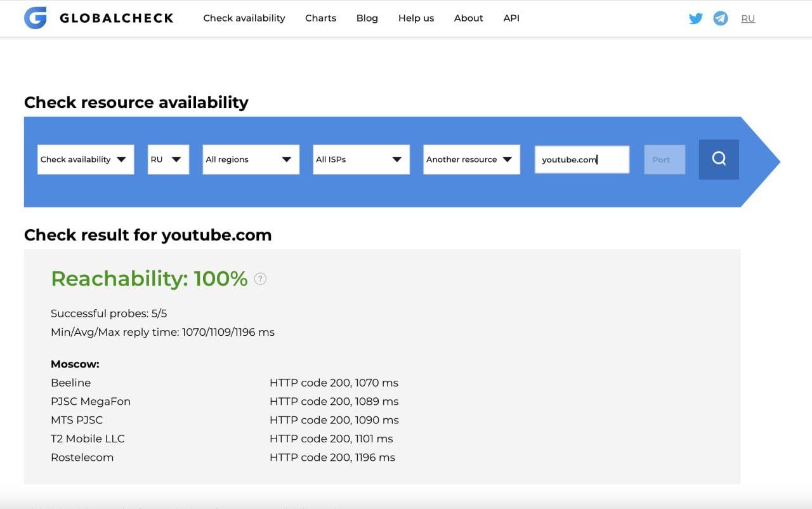Expand the Another resource dropdown
This screenshot has height=509, width=812.
click(471, 159)
